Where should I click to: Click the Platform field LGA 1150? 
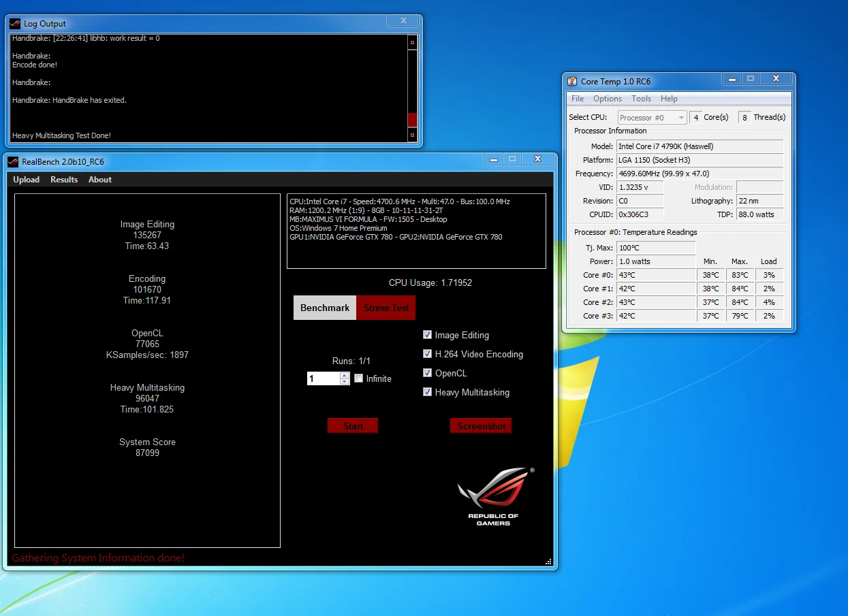700,160
